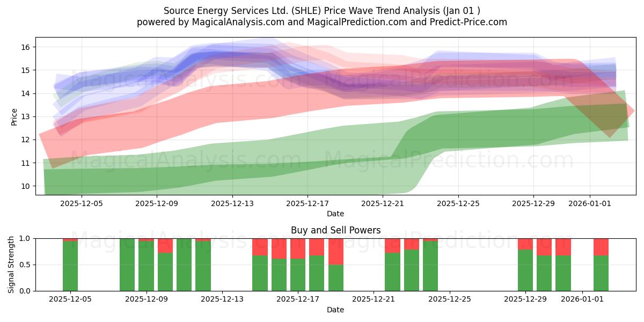Screen dimensions: 644x322
Task: Click the chart title mentioning Source Energy Services Ltd.
Action: click(322, 11)
